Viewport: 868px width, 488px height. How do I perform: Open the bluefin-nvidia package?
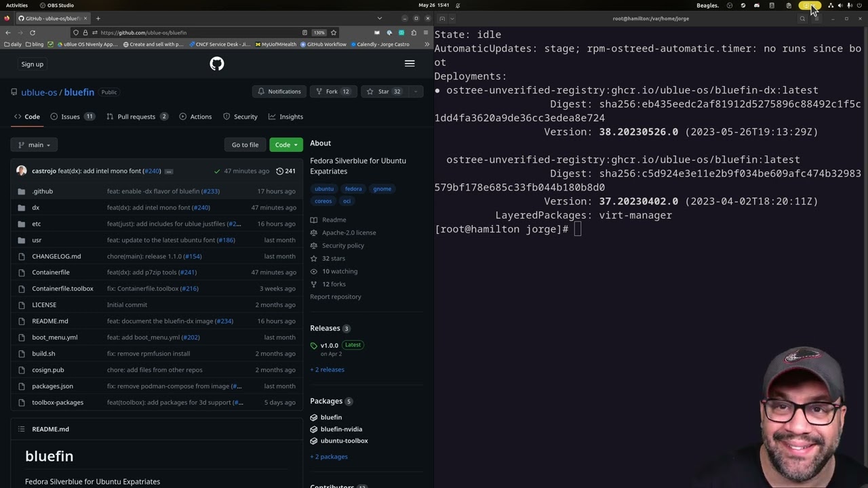(x=341, y=429)
